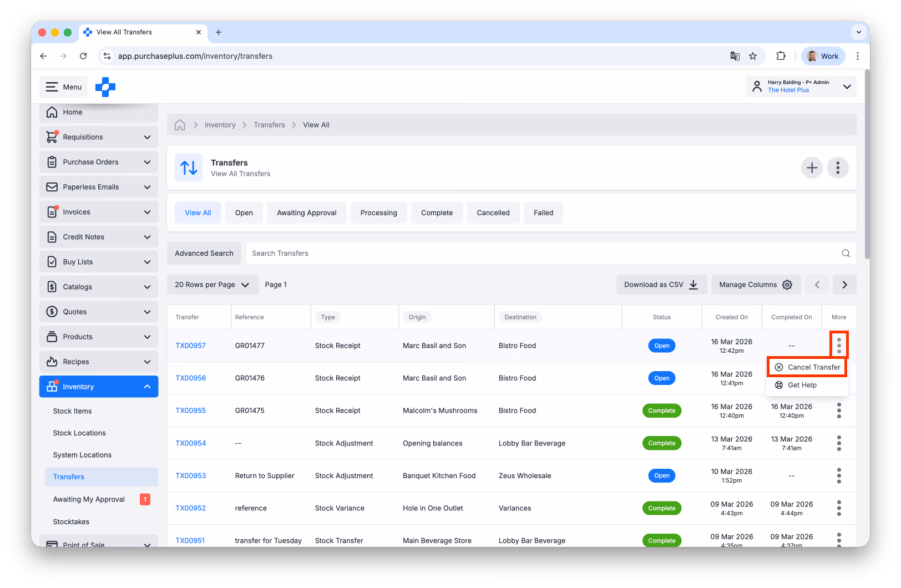Open Stocktakes under Inventory
The height and width of the screenshot is (588, 901).
point(71,522)
